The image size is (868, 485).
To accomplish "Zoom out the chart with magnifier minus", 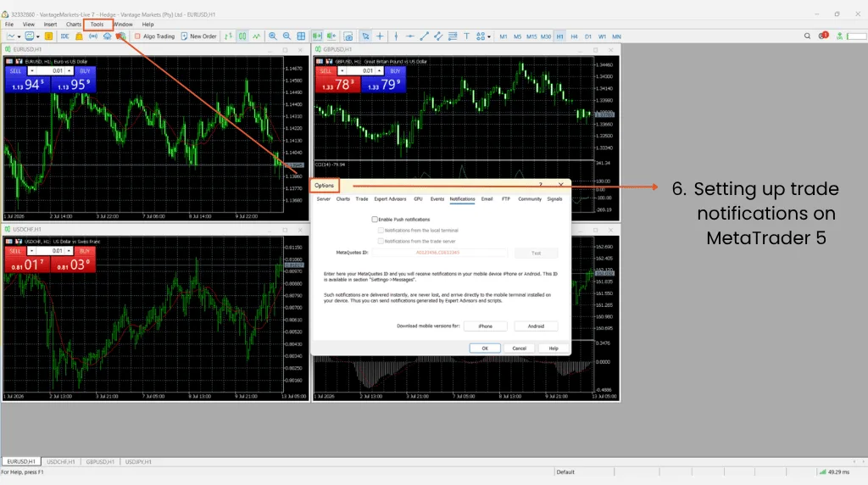I will [287, 36].
